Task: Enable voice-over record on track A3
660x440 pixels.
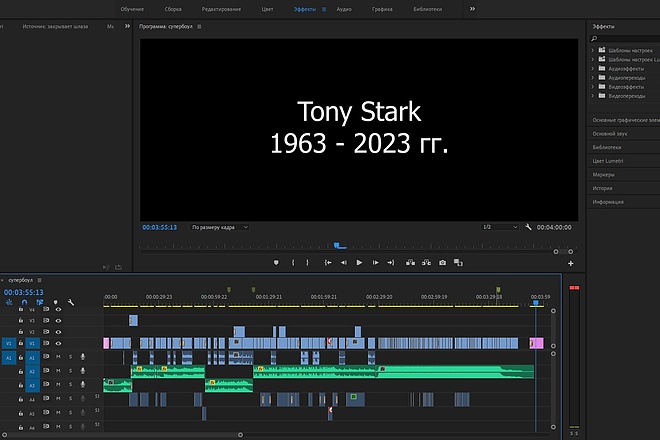Action: 83,384
